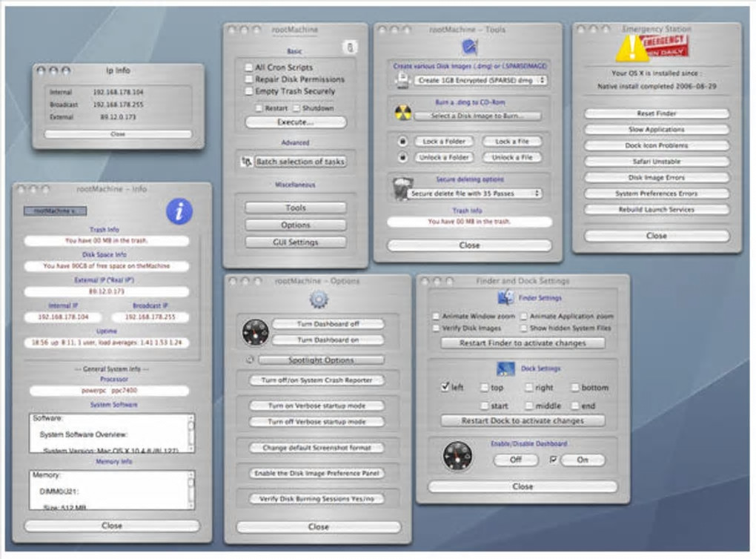Enable Verify Disk Images checkbox
Image resolution: width=756 pixels, height=559 pixels.
tap(436, 328)
